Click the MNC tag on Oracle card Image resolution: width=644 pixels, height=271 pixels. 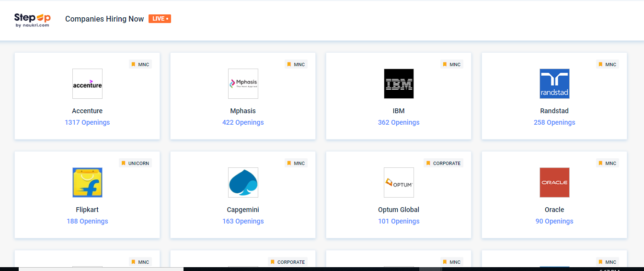click(608, 163)
